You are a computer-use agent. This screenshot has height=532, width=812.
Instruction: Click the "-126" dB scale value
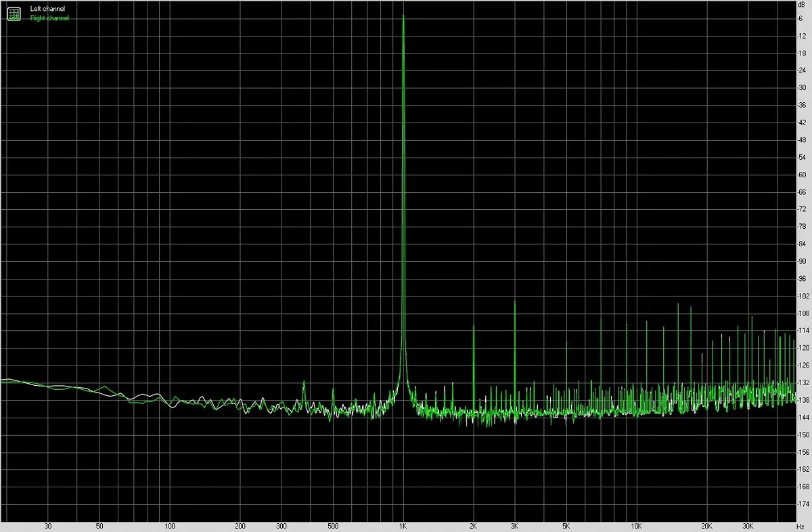click(803, 365)
